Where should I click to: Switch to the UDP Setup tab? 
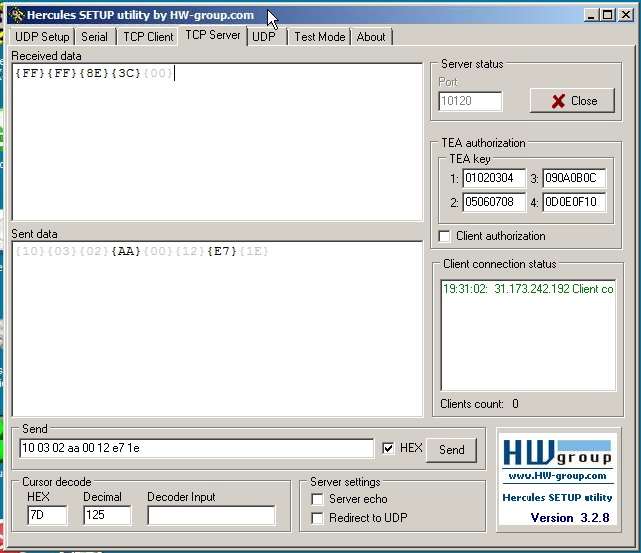click(x=42, y=37)
